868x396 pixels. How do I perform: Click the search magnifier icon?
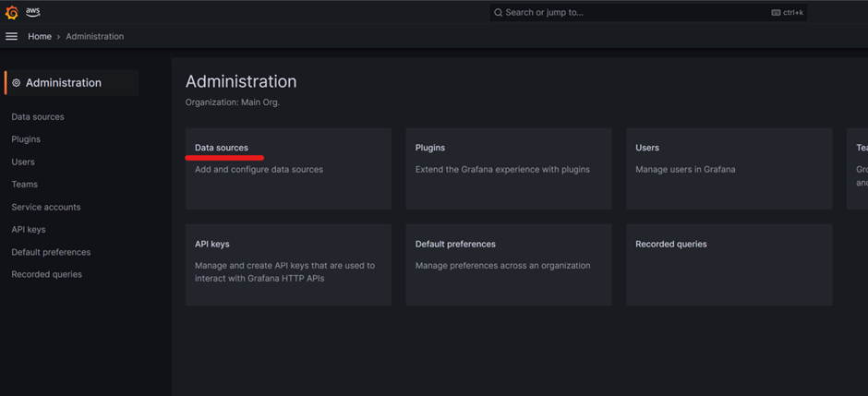[x=499, y=13]
